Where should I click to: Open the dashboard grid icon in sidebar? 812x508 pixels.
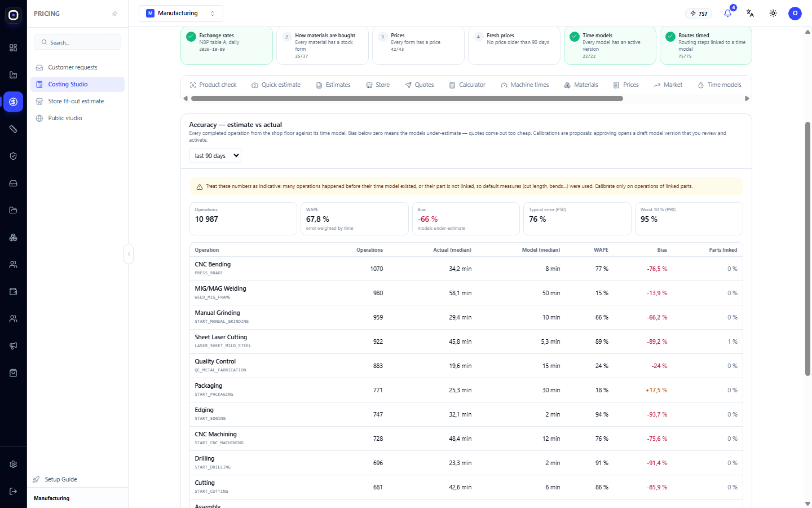(13, 48)
